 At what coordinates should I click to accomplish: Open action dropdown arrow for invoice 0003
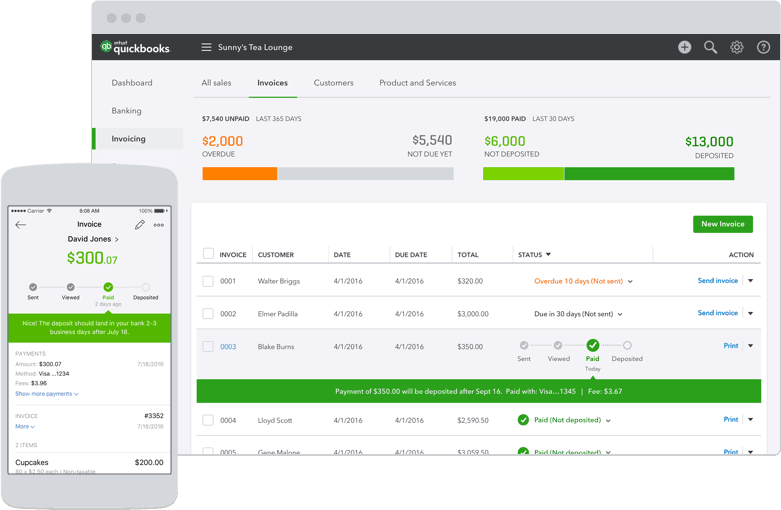[751, 346]
